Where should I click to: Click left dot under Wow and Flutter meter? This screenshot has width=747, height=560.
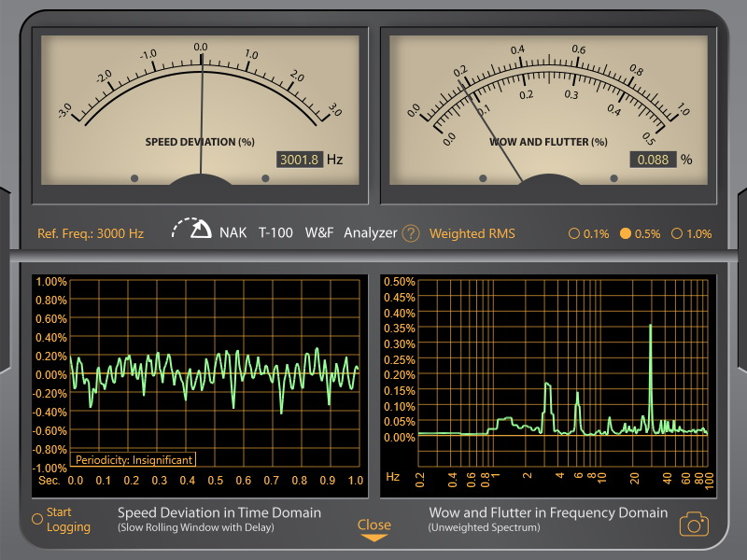[483, 177]
